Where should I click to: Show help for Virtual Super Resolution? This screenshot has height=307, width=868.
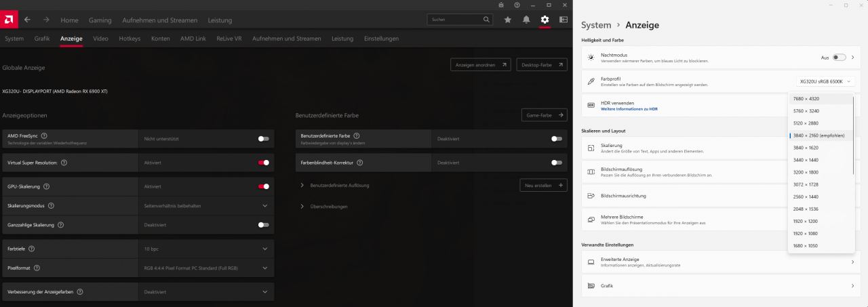pyautogui.click(x=64, y=163)
